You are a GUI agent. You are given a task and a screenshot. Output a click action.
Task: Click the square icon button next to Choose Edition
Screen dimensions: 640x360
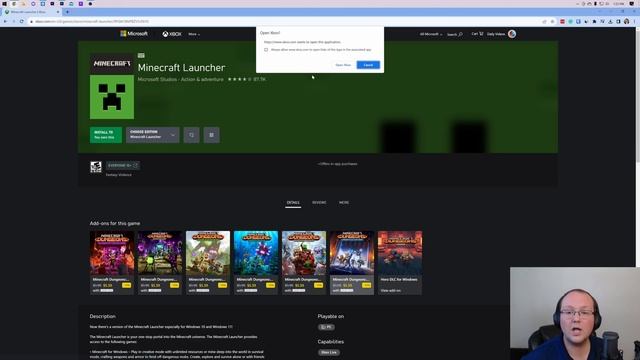(x=191, y=135)
